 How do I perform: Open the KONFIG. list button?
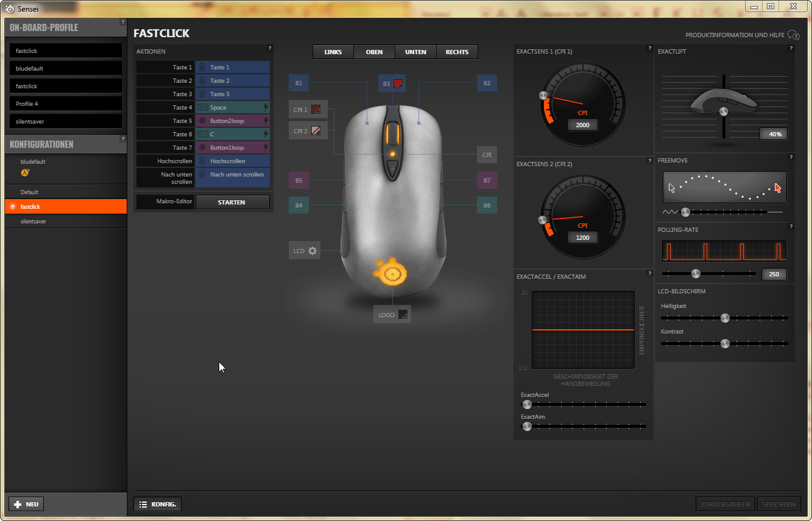click(157, 504)
